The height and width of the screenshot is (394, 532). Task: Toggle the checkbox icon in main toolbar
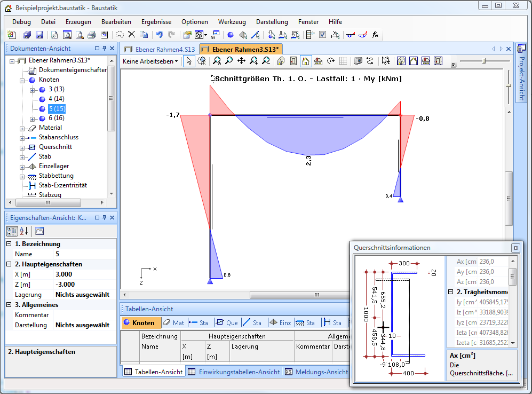click(323, 35)
